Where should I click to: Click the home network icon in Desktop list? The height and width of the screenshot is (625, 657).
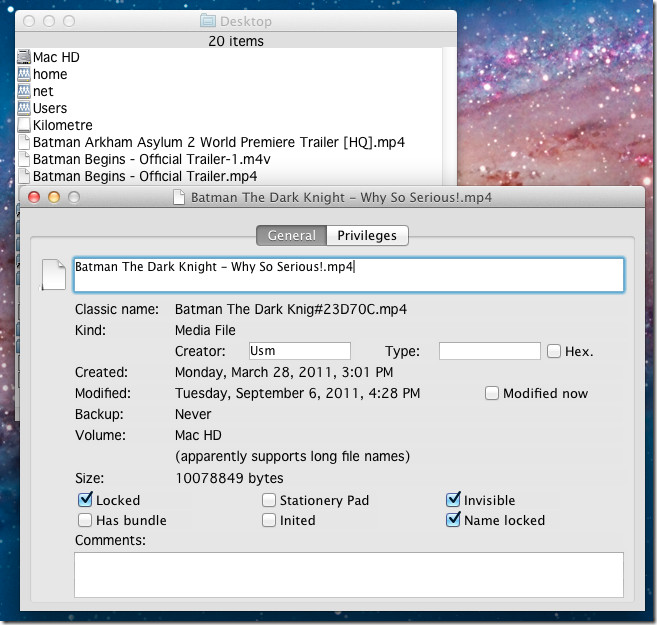click(24, 74)
